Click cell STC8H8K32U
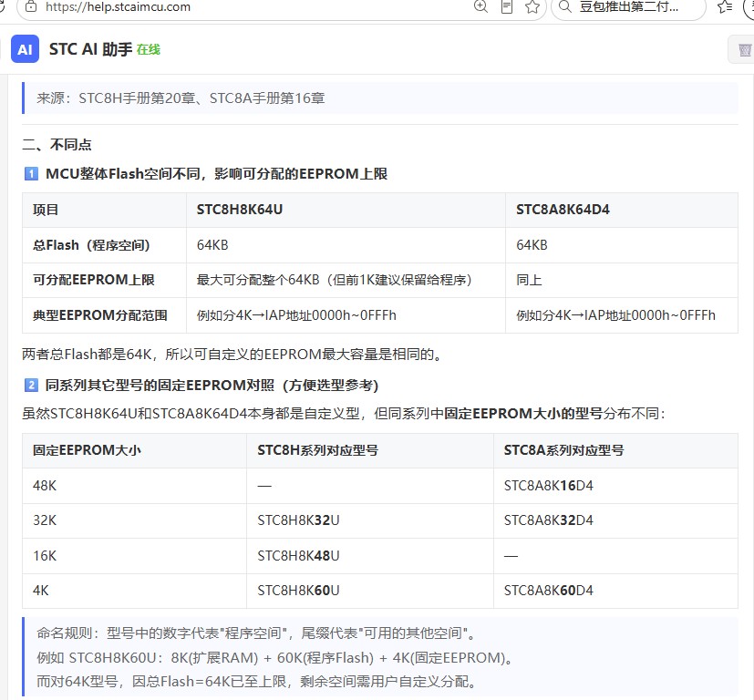 [299, 520]
